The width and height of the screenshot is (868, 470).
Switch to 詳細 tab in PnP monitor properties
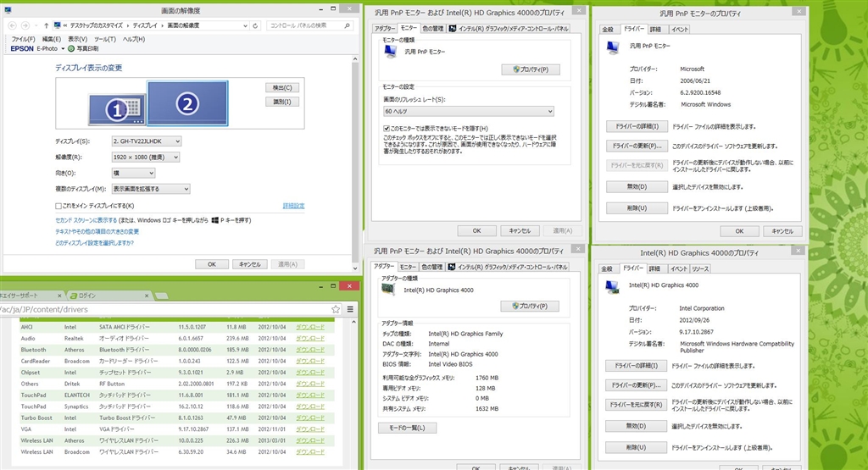click(x=655, y=30)
